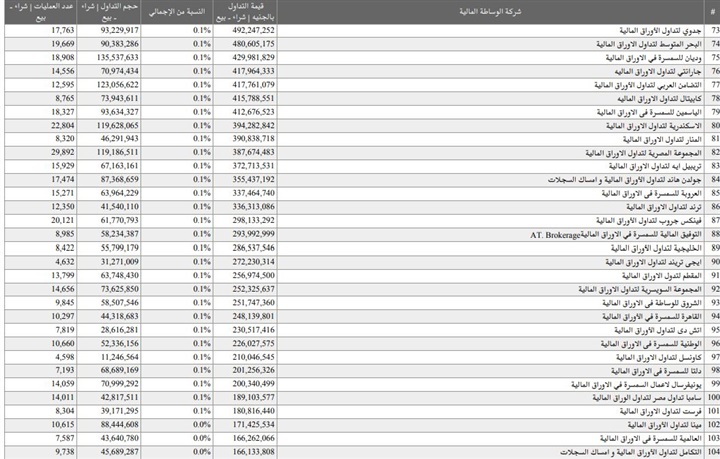Screen dimensions: 720x459
Task: Click trading value 256,974,500
Action: click(253, 276)
